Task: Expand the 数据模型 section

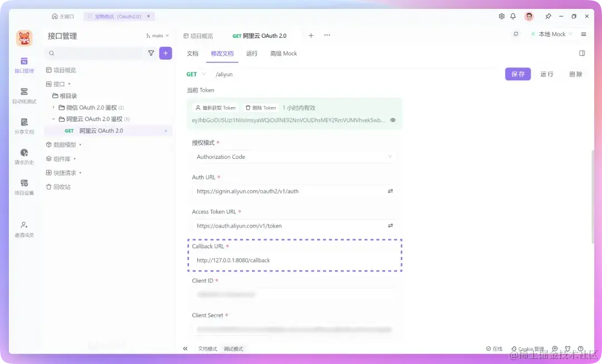Action: pyautogui.click(x=80, y=145)
